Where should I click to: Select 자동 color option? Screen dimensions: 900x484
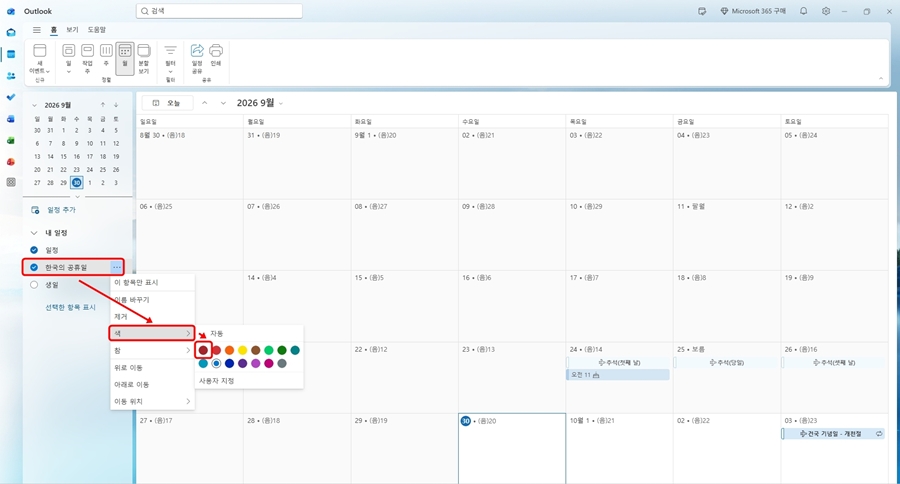(x=216, y=334)
